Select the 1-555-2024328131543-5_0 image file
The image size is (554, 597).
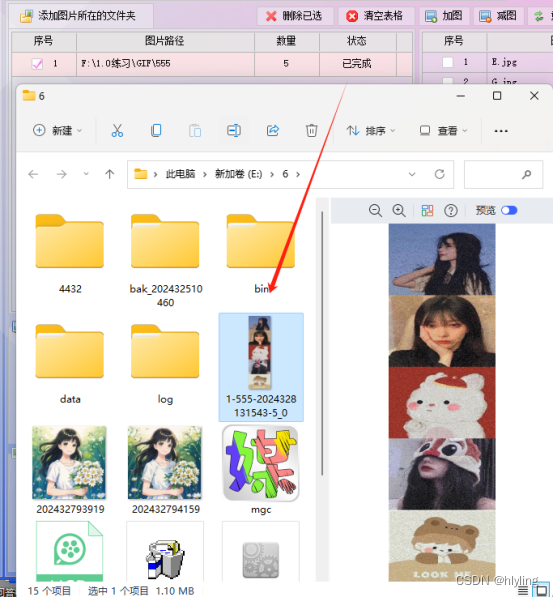[x=261, y=367]
